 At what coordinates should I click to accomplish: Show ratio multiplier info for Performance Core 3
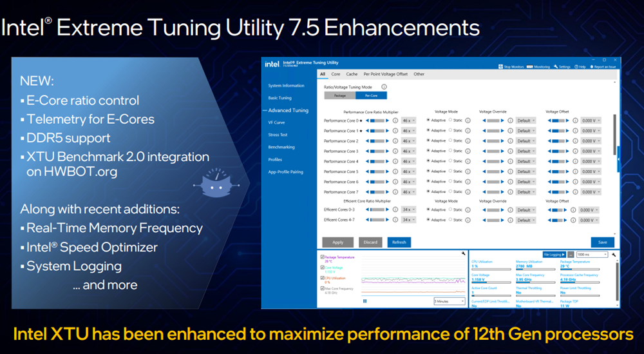tap(395, 151)
